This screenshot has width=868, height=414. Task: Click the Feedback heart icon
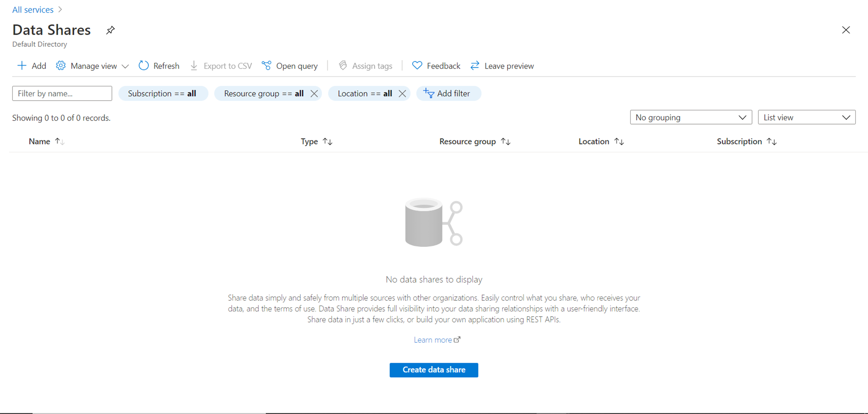[x=417, y=66]
